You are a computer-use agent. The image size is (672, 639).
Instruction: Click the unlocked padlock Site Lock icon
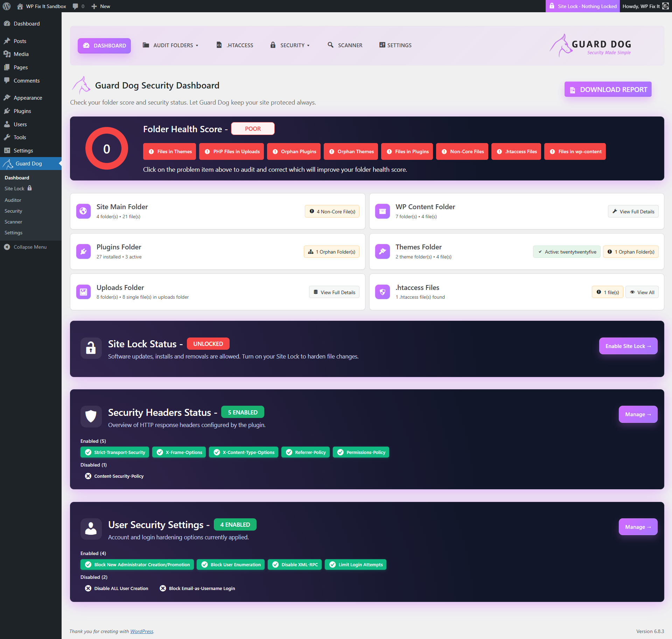91,348
